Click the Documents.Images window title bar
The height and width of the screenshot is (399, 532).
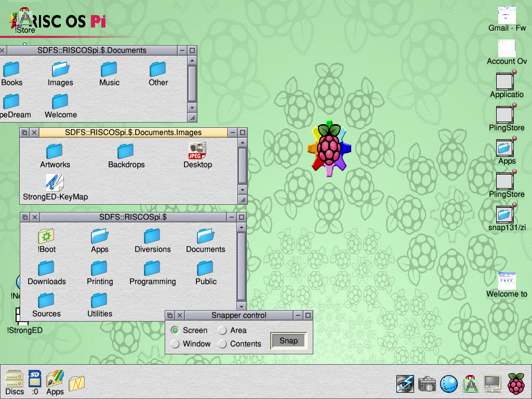pyautogui.click(x=134, y=132)
